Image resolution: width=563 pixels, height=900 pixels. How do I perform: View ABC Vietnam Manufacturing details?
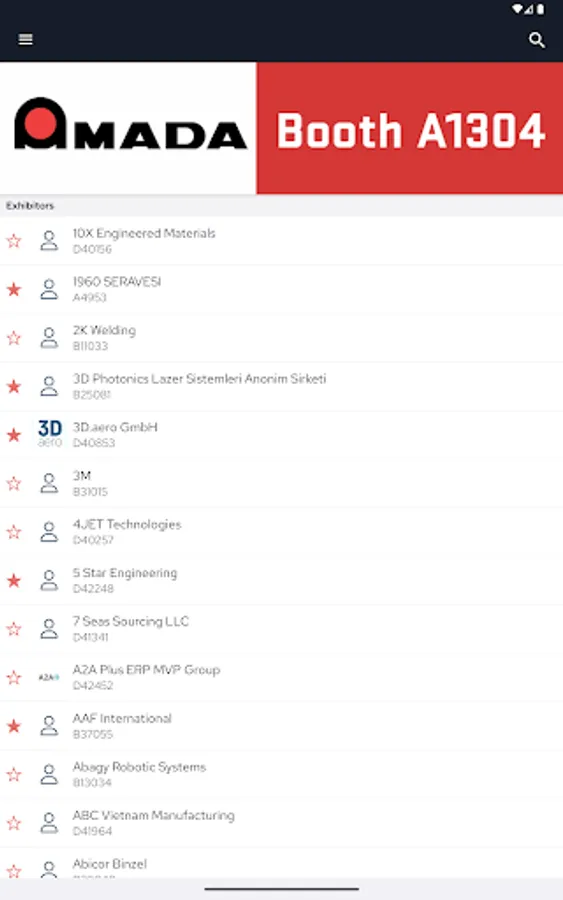[281, 823]
